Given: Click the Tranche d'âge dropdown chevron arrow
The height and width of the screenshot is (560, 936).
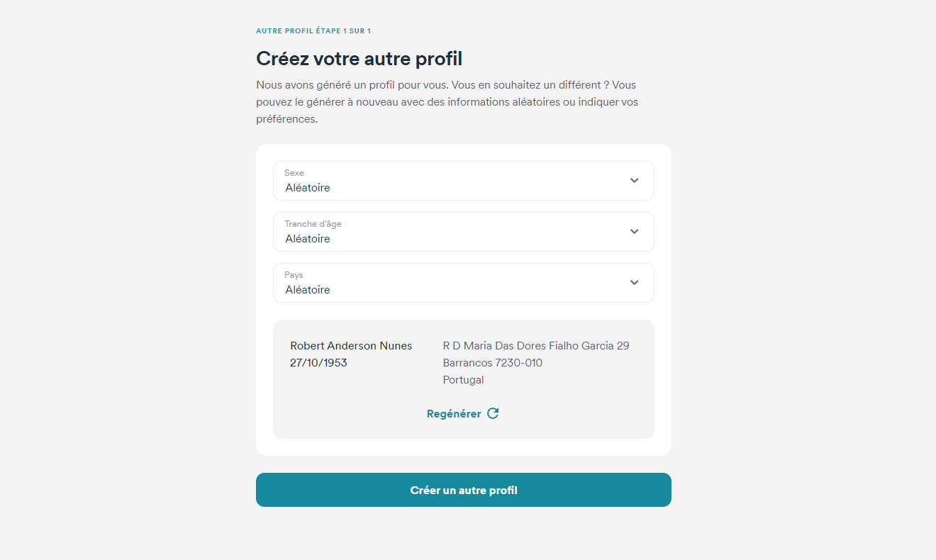Looking at the screenshot, I should (634, 232).
